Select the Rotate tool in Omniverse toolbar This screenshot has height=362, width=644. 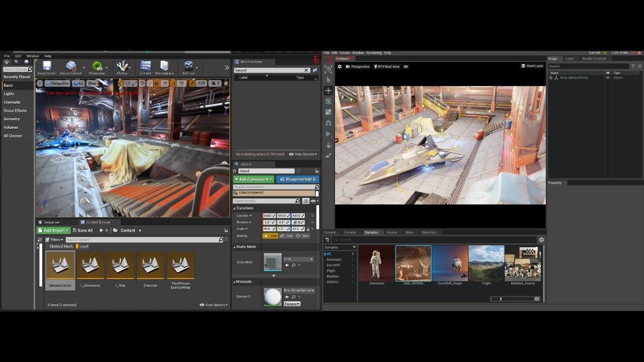pos(328,101)
